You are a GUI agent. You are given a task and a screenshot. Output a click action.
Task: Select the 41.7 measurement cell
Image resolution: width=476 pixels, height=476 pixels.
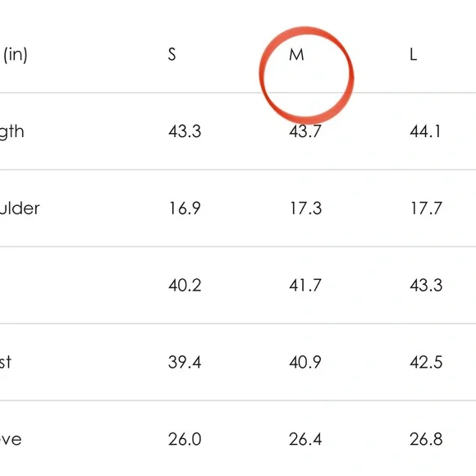click(305, 286)
